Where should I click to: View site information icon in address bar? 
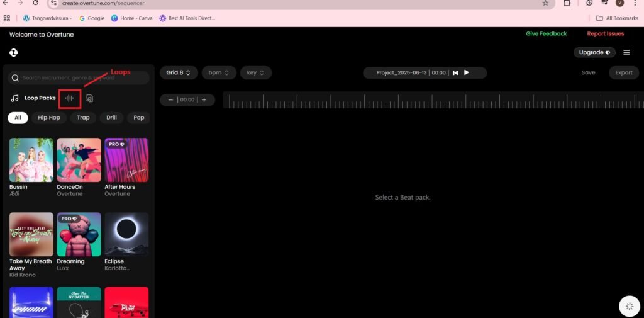point(55,3)
